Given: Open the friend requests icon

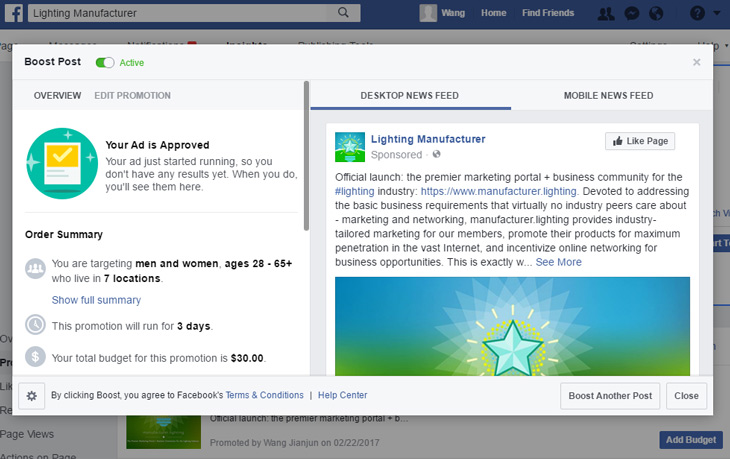Looking at the screenshot, I should click(x=606, y=14).
